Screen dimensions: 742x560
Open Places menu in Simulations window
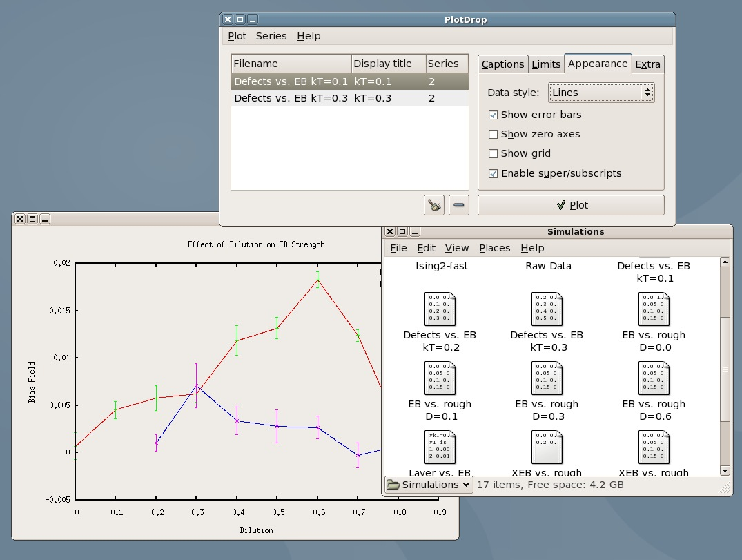[x=494, y=248]
